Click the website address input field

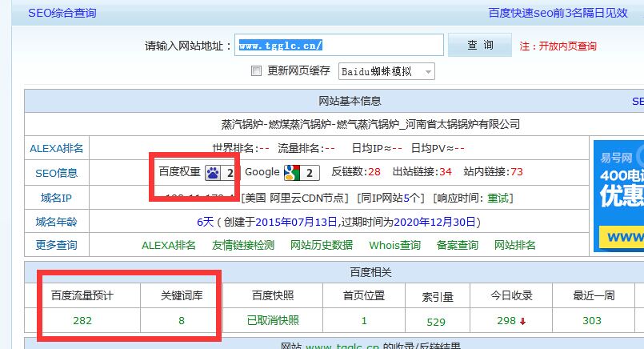coord(339,46)
